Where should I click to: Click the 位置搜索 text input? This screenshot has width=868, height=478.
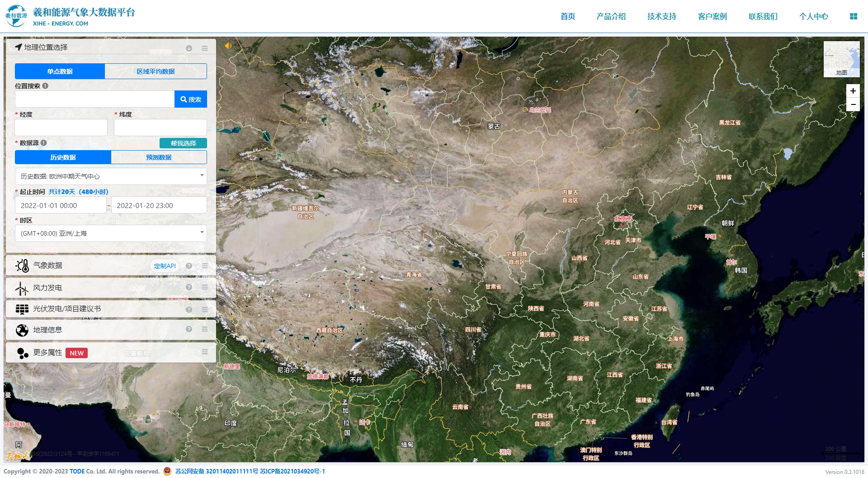[95, 99]
